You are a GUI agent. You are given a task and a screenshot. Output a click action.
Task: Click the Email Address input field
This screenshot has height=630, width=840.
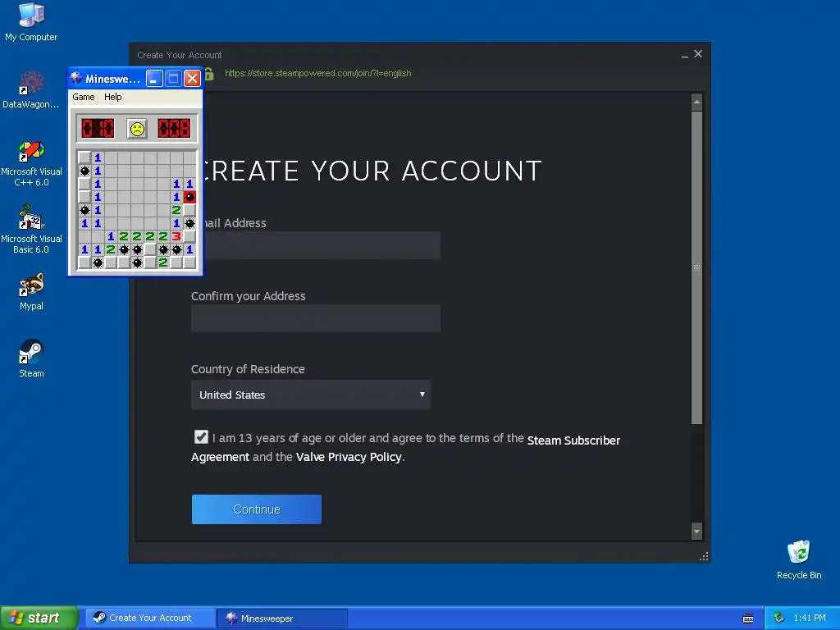pos(322,245)
